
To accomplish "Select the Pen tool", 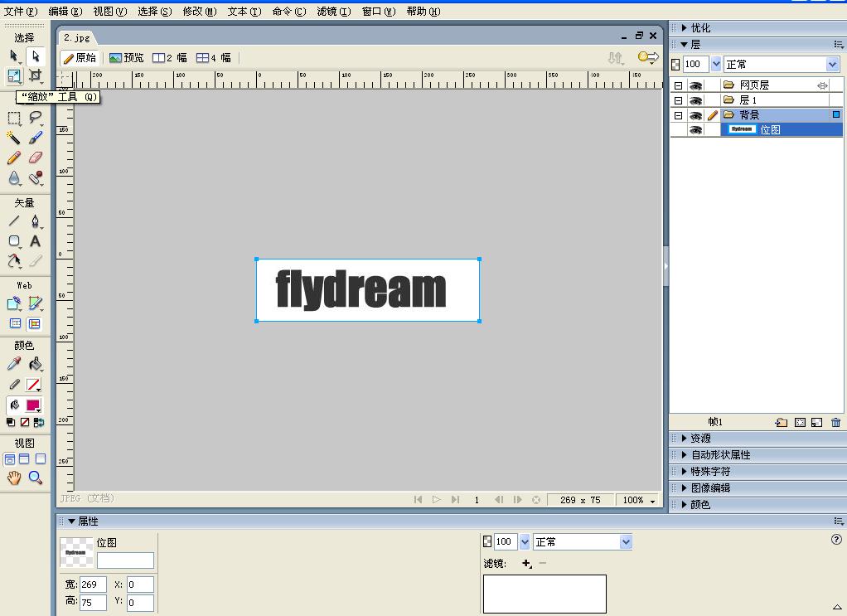I will pyautogui.click(x=35, y=221).
